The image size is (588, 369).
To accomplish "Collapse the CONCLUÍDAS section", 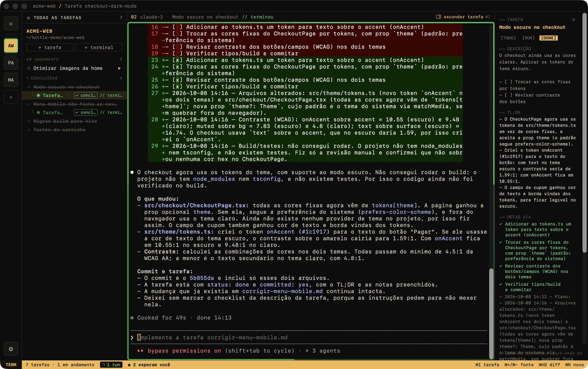I will [x=28, y=78].
